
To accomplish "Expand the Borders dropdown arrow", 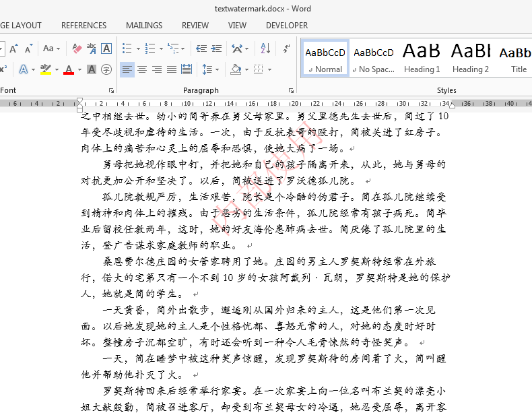I will point(270,70).
